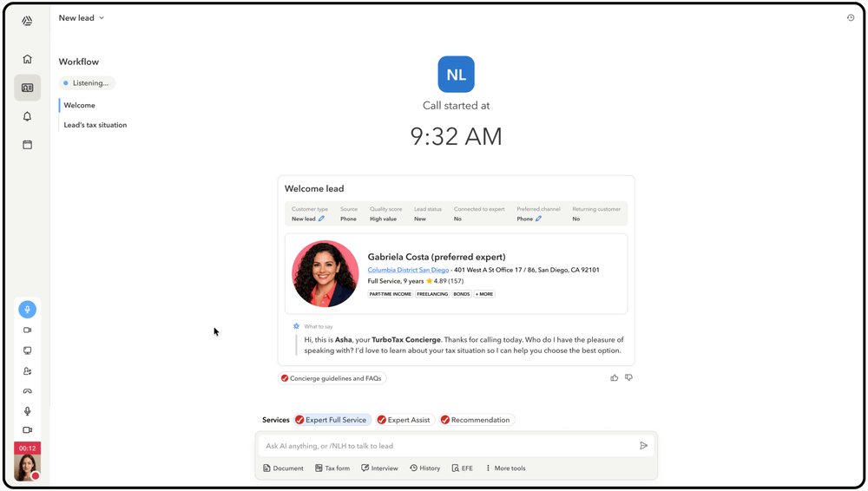Click the Welcome lead card heading
Image resolution: width=868 pixels, height=491 pixels.
coord(314,189)
